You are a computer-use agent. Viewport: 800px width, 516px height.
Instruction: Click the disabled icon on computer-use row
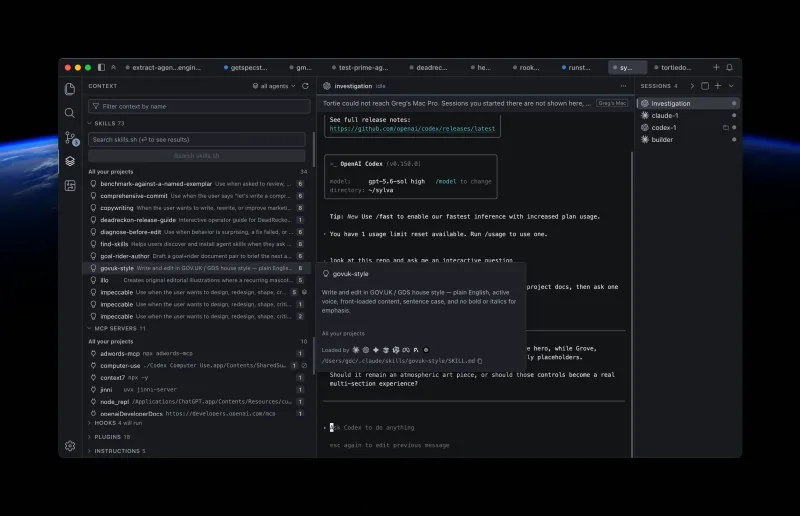(x=304, y=365)
